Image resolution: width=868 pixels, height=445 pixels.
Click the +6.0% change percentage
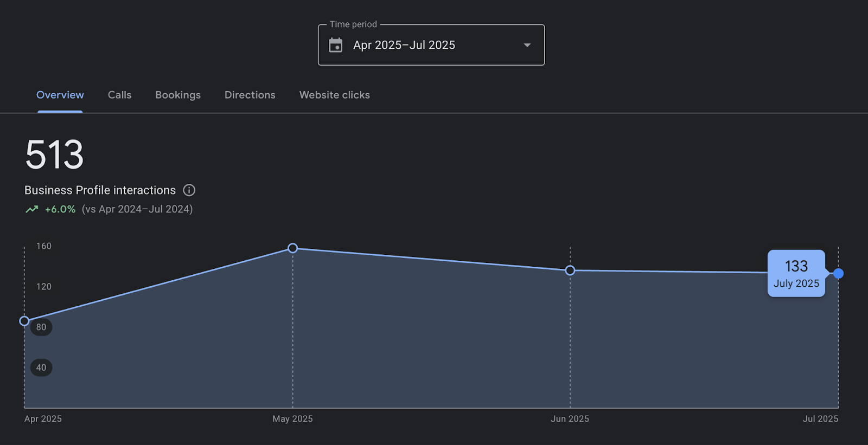click(60, 209)
